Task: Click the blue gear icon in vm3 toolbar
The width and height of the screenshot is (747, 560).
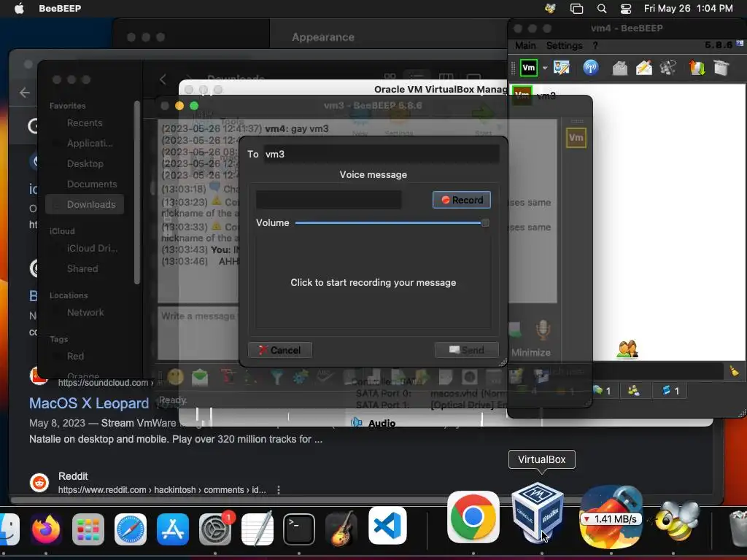Action: [x=300, y=378]
